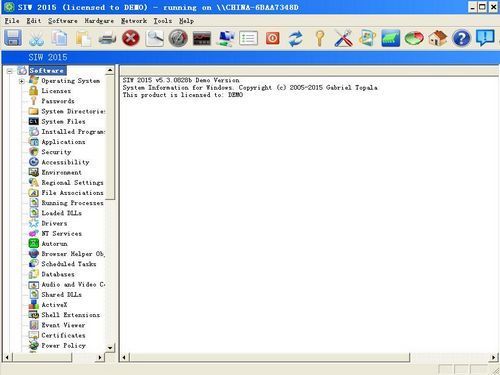The width and height of the screenshot is (500, 375).
Task: Click the red X stop toolbar icon
Action: (x=131, y=38)
